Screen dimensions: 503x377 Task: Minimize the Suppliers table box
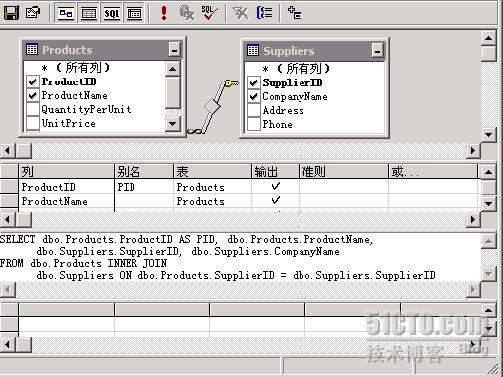point(377,51)
